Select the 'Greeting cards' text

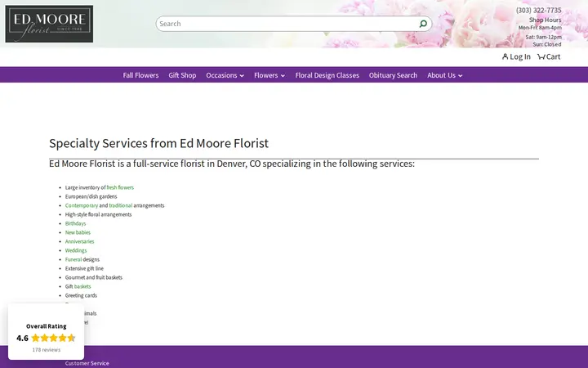(x=81, y=295)
